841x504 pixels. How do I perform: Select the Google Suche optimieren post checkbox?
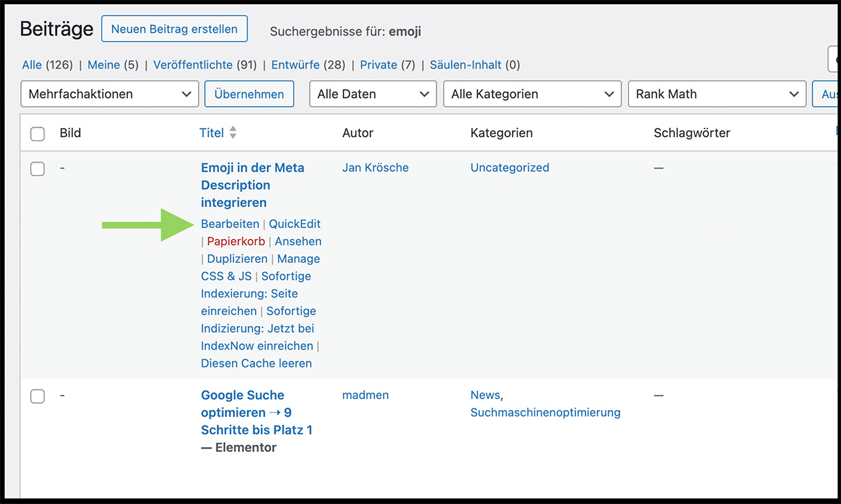(38, 396)
